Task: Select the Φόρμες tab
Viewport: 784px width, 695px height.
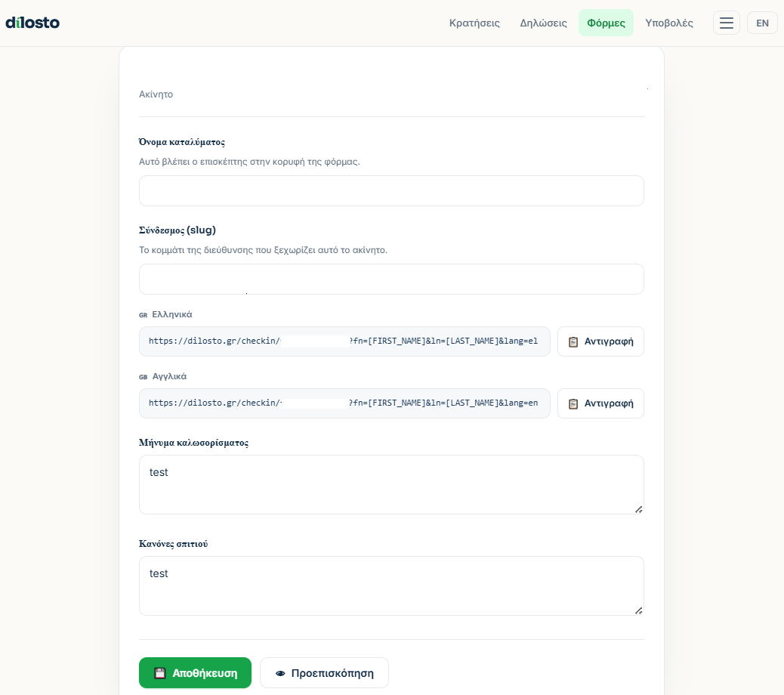Action: pos(606,23)
